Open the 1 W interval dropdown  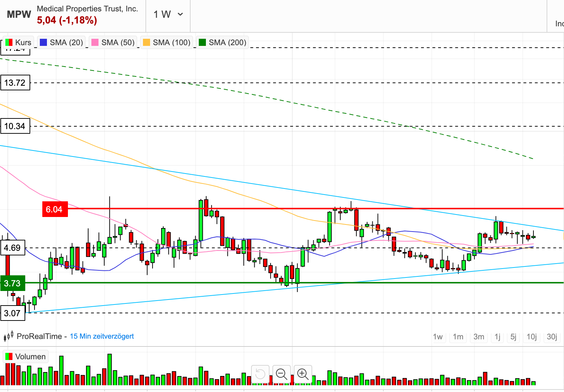point(168,15)
